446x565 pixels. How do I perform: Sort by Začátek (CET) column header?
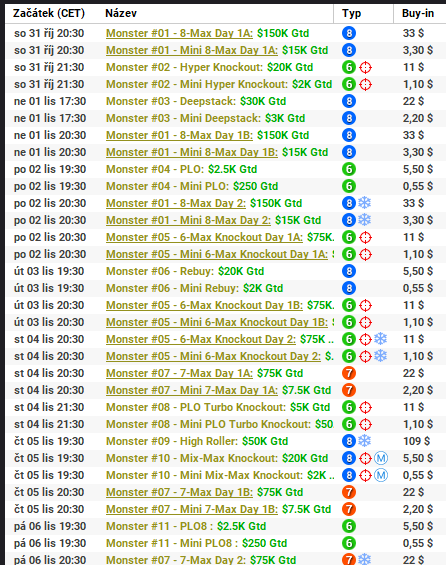[49, 13]
